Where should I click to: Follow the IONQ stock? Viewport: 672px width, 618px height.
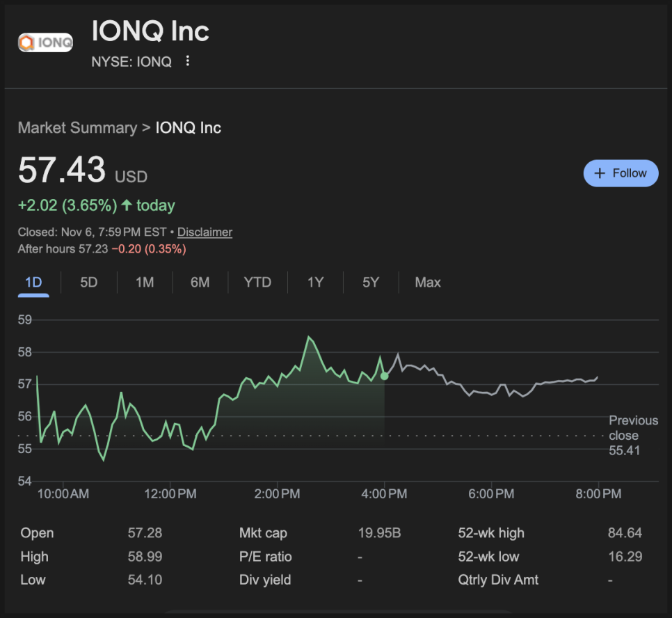[x=621, y=173]
